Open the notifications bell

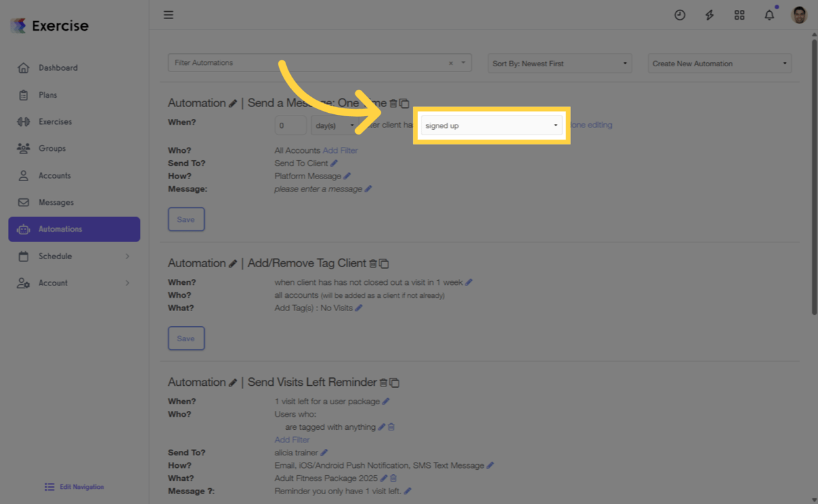tap(769, 14)
